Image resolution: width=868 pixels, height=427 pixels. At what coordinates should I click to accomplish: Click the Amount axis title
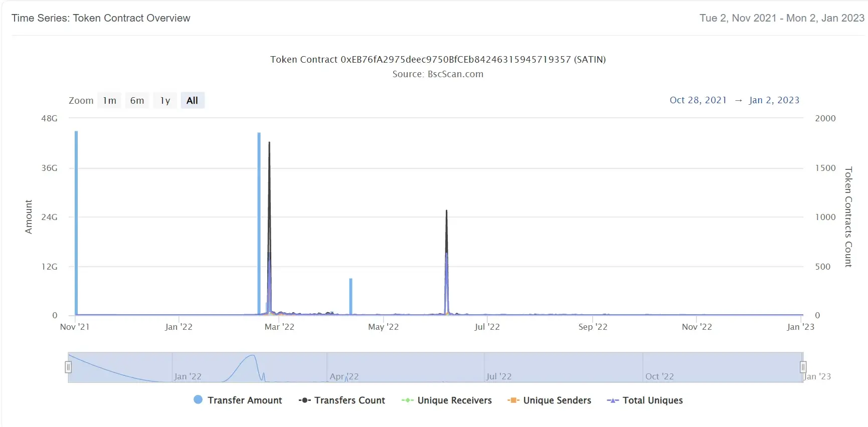pyautogui.click(x=29, y=217)
